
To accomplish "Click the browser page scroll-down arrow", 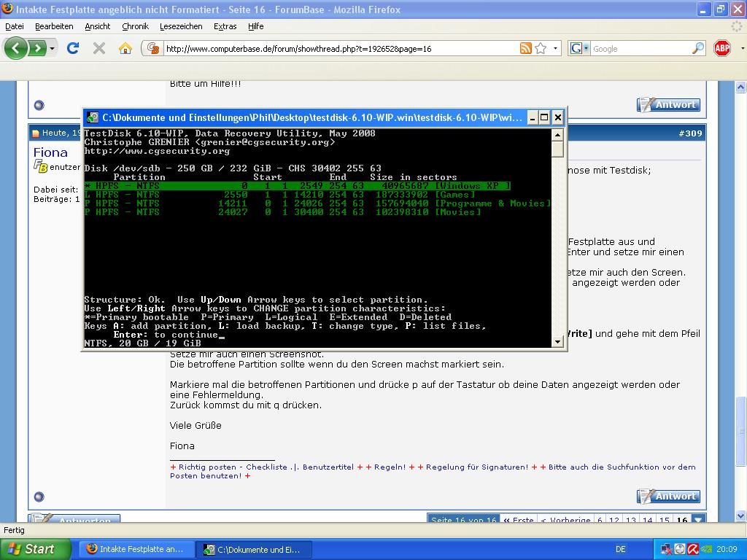I will coord(740,516).
